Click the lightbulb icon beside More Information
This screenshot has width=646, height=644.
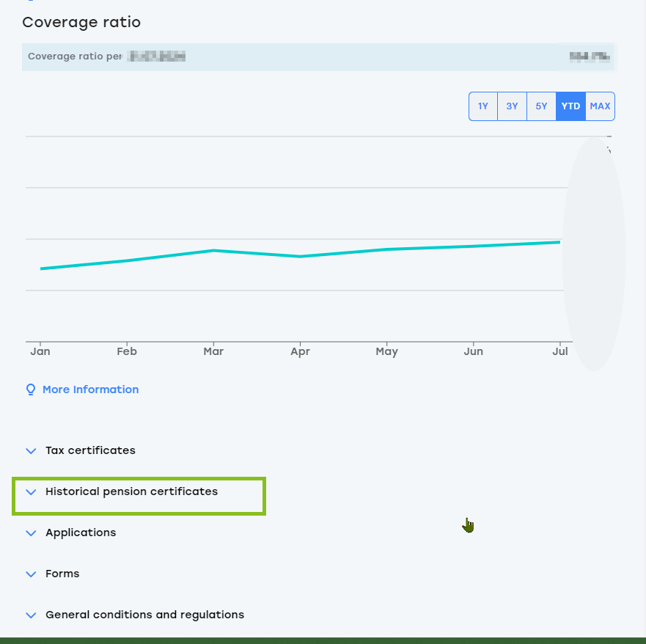click(31, 389)
